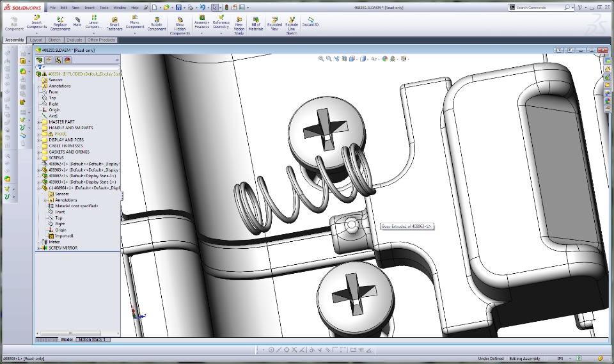Expand the SCREWS folder in the tree
This screenshot has height=364, width=614.
pyautogui.click(x=38, y=158)
